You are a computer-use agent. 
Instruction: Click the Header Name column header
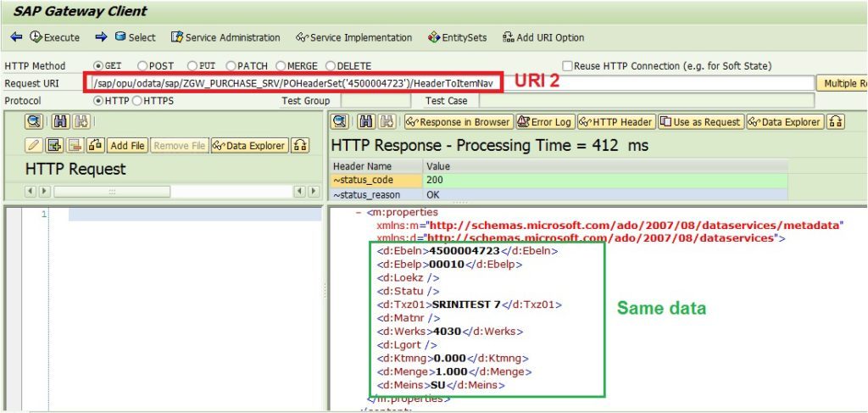pos(377,166)
